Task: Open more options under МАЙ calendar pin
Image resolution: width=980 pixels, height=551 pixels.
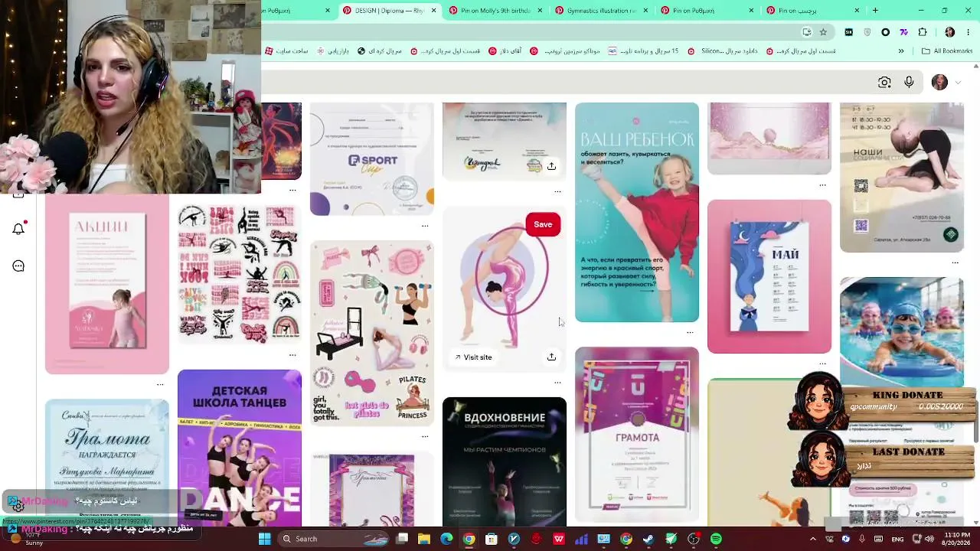Action: pos(822,364)
